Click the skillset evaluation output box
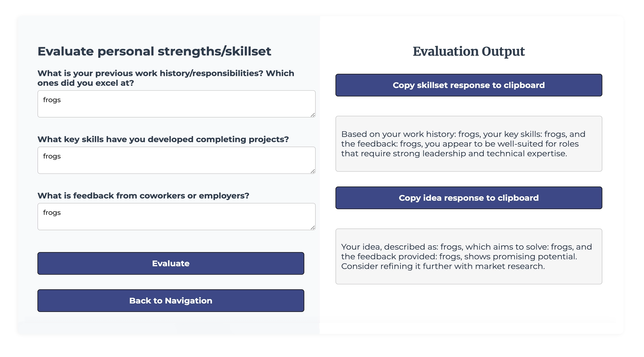The width and height of the screenshot is (644, 357). pyautogui.click(x=469, y=144)
